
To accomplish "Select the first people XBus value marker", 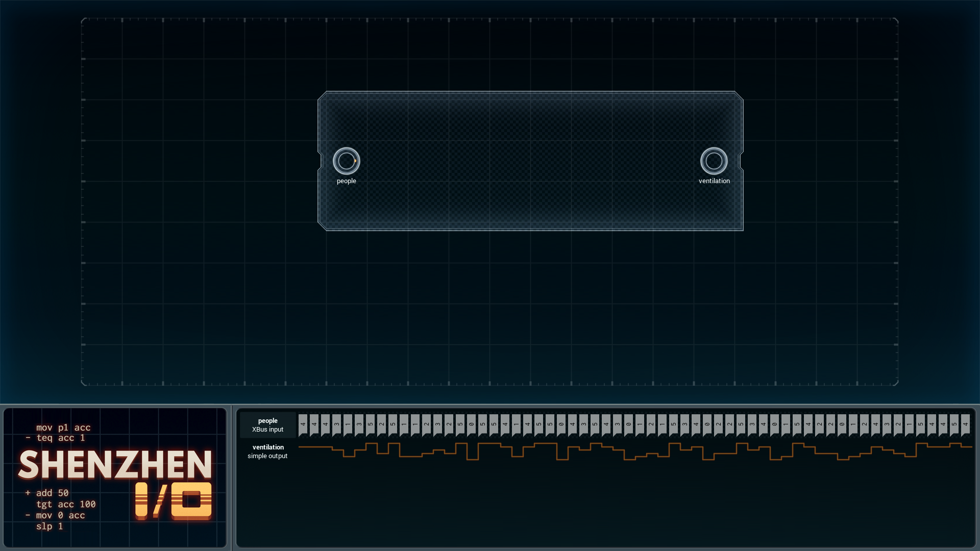I will [303, 424].
